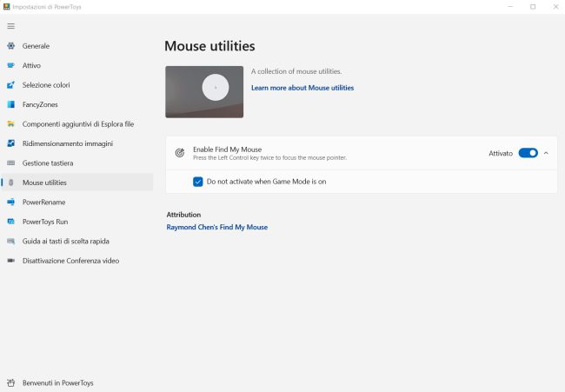Screen dimensions: 565x392
Task: Open PowerRename settings
Action: point(76,203)
